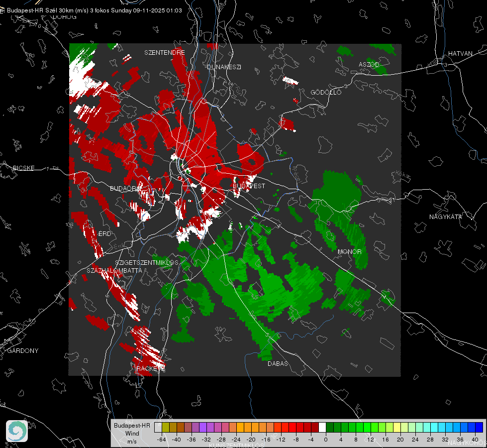Screen dimensions: 487x448
Task: Click the -12 legend scale value
Action: click(281, 440)
